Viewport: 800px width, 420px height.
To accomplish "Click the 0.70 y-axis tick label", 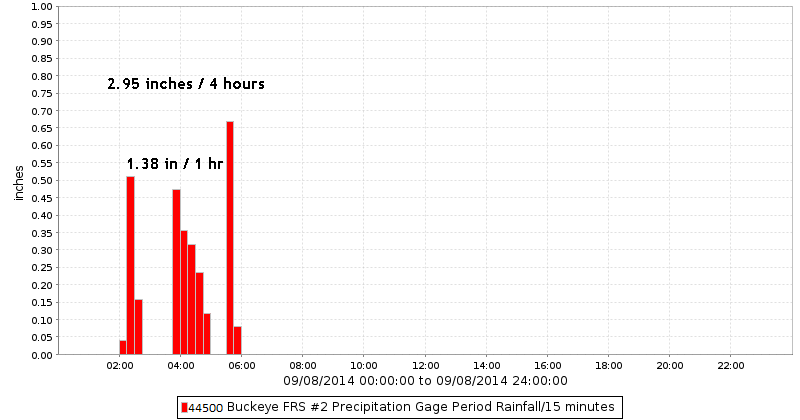I will point(42,111).
